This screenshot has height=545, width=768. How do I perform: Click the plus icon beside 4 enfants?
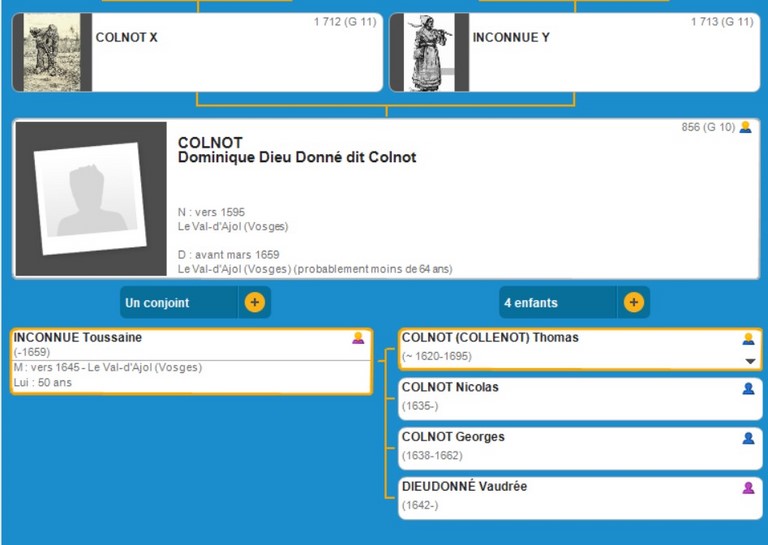[633, 302]
